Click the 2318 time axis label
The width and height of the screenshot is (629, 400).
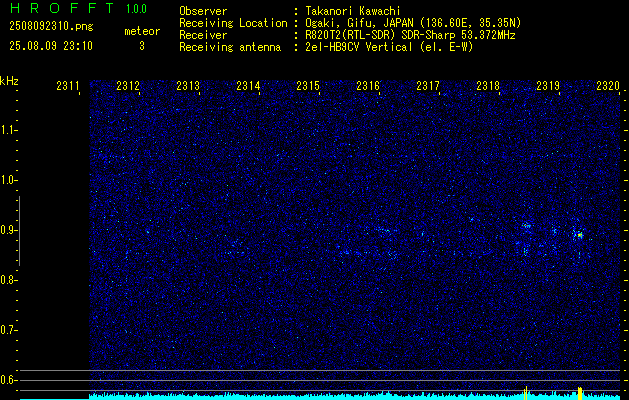click(x=488, y=86)
